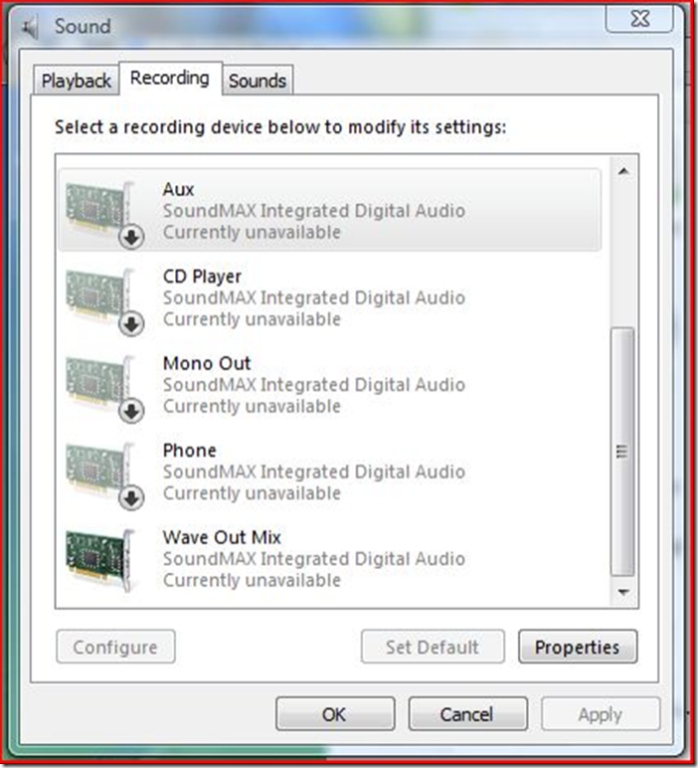Click the Phone sound card icon
Viewport: 698px width, 768px height.
(x=104, y=475)
